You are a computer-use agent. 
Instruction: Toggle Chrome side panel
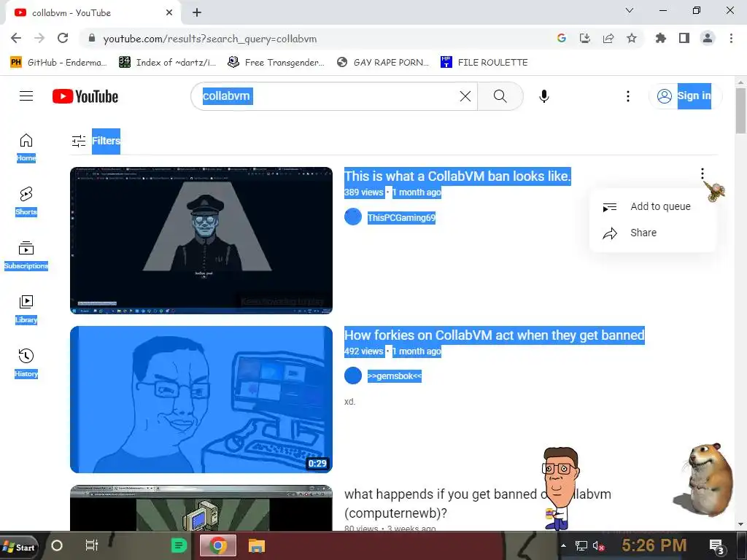point(684,38)
